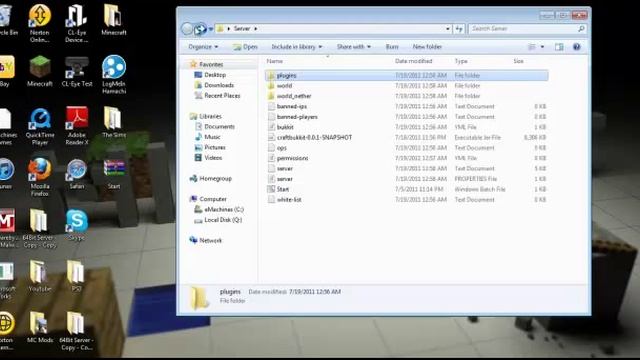Refresh the Server folder view
Image resolution: width=640 pixels, height=360 pixels.
pyautogui.click(x=459, y=29)
